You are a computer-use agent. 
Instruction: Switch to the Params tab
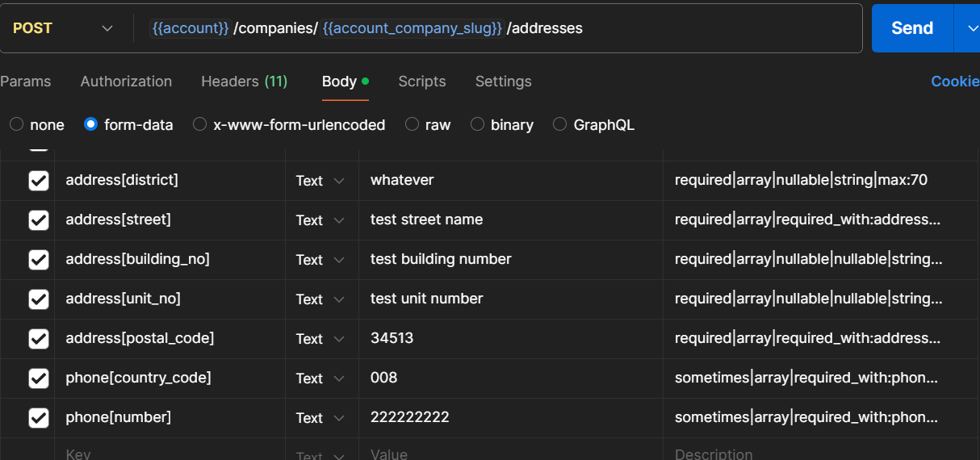pyautogui.click(x=26, y=82)
